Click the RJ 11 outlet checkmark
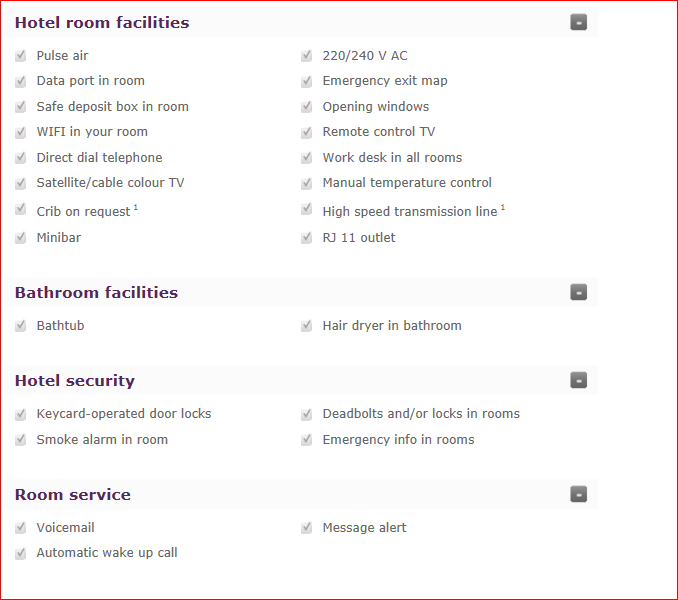Screen dimensions: 678x600 click(307, 237)
